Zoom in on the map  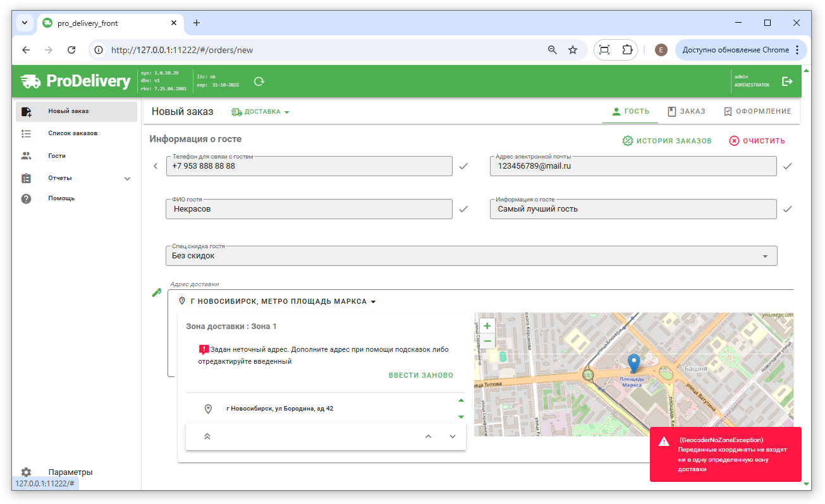point(487,326)
